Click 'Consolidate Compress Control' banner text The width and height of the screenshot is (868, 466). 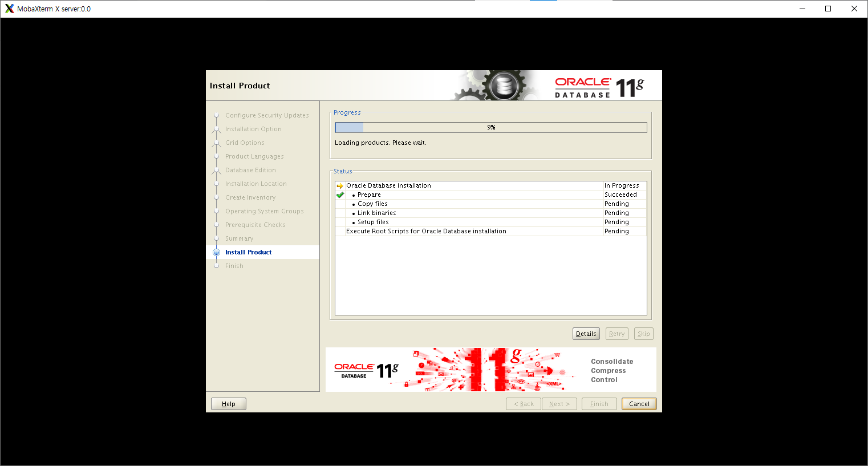[x=612, y=371]
